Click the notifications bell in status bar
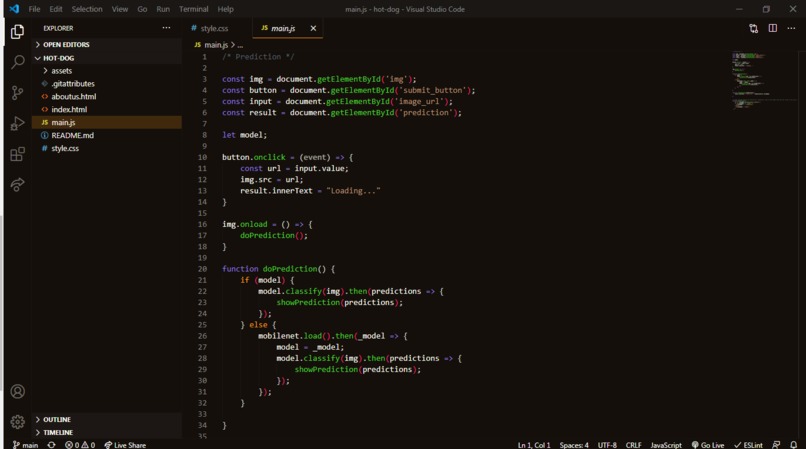The image size is (806, 449). pyautogui.click(x=794, y=445)
